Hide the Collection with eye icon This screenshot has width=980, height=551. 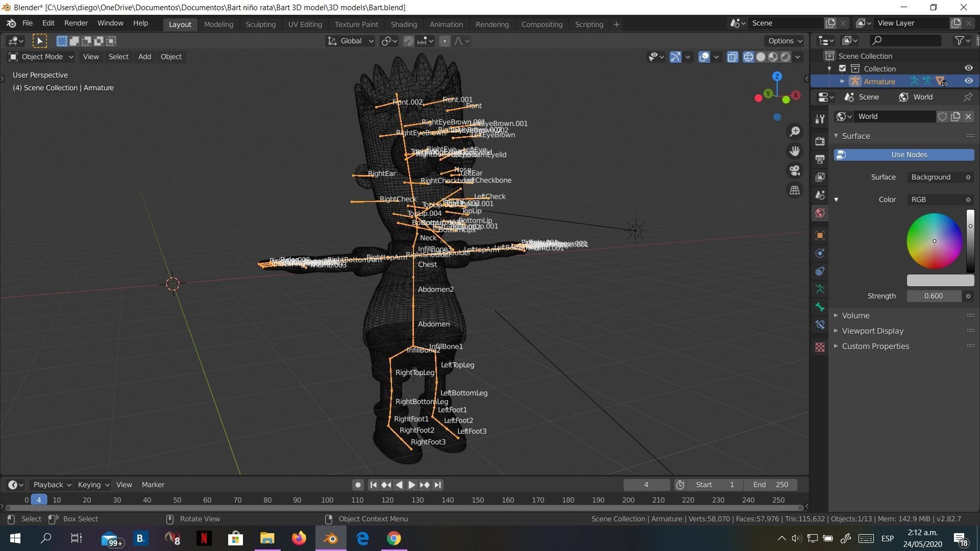pos(968,68)
